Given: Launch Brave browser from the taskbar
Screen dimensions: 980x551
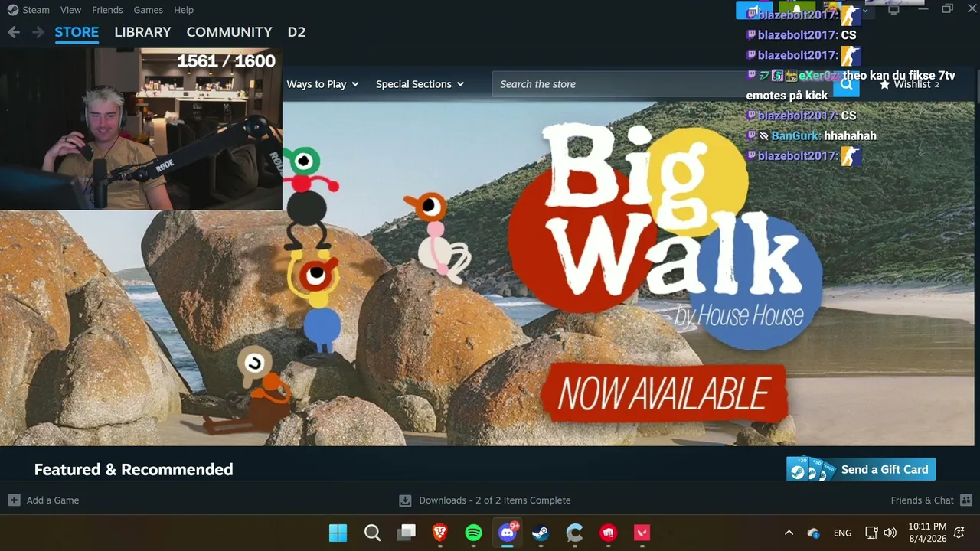Looking at the screenshot, I should (440, 533).
